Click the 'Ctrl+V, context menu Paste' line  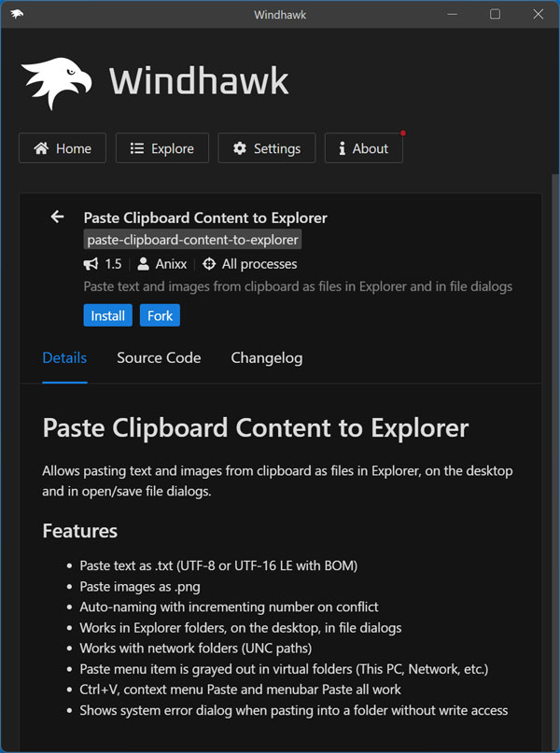(240, 690)
